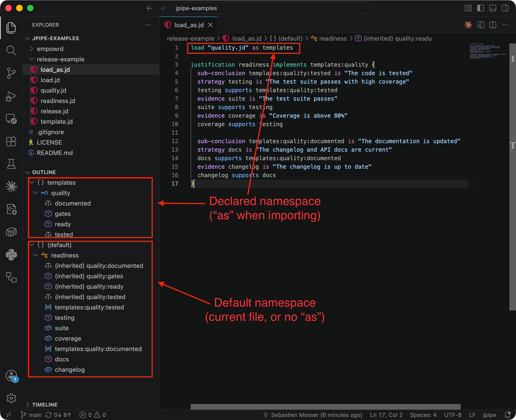Go back with the left arrow

[150, 8]
